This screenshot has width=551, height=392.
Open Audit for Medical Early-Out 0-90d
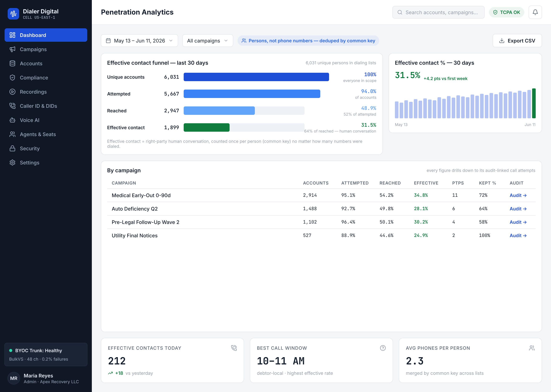tap(518, 195)
